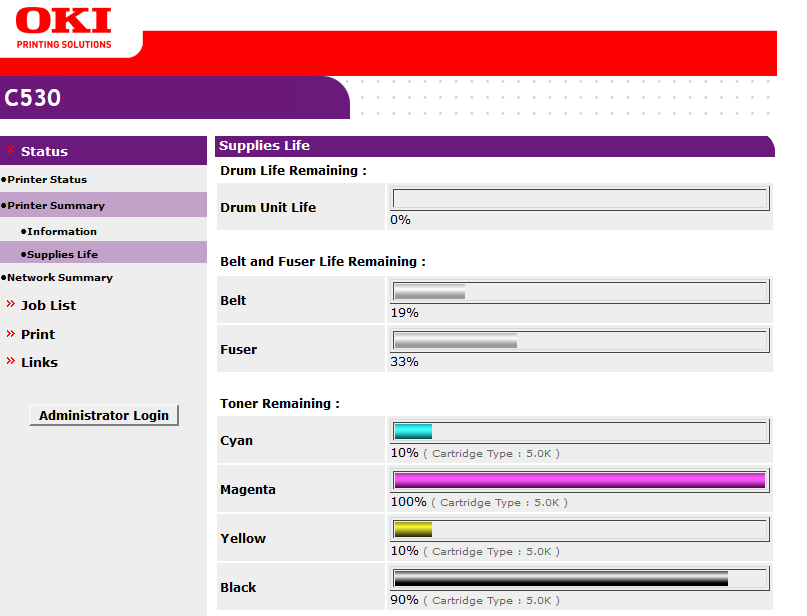Click the Black 90% cartridge type text
The width and height of the screenshot is (807, 616).
[475, 600]
